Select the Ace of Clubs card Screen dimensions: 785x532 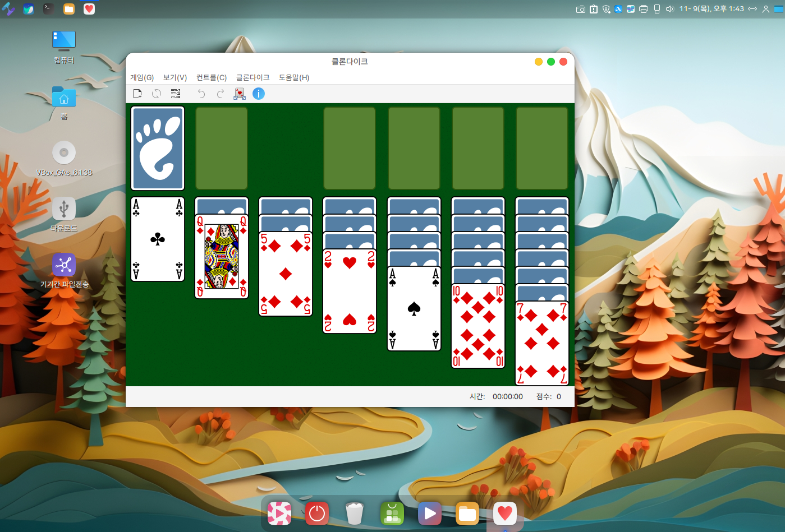[158, 239]
